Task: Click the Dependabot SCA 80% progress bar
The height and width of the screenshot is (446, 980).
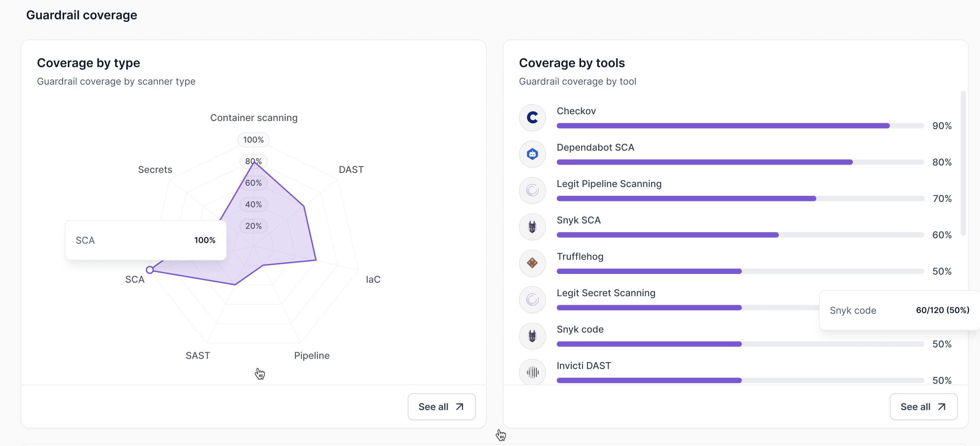Action: [740, 162]
